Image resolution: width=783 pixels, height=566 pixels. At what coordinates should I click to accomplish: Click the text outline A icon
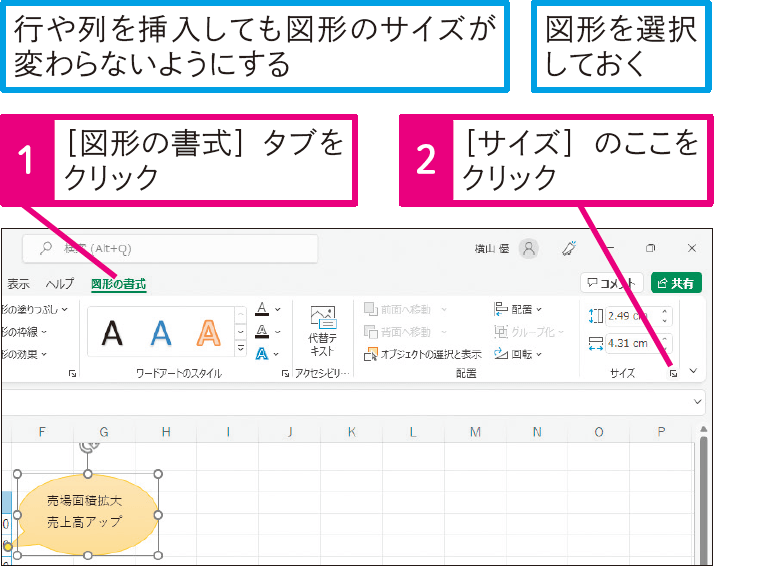262,331
